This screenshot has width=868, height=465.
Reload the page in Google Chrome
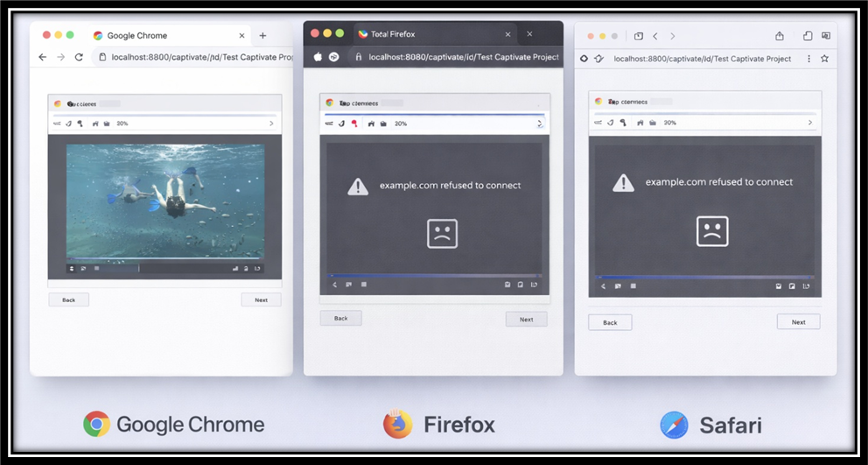(79, 57)
